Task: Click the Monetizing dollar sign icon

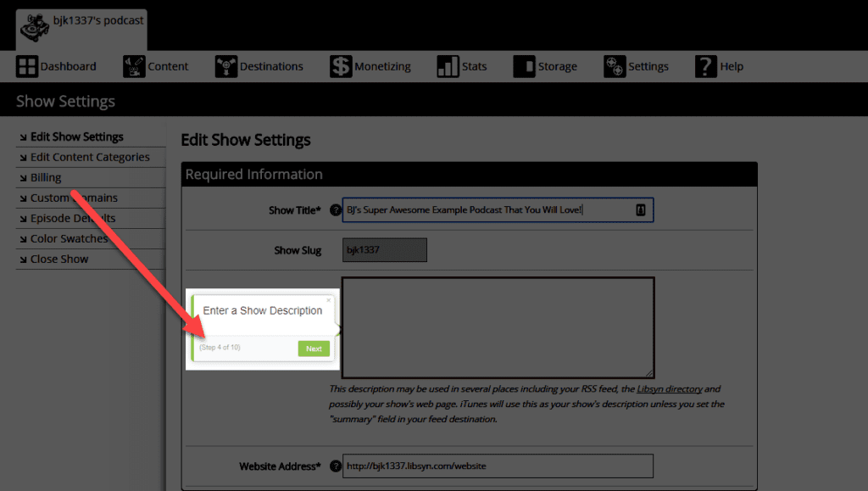Action: click(341, 66)
